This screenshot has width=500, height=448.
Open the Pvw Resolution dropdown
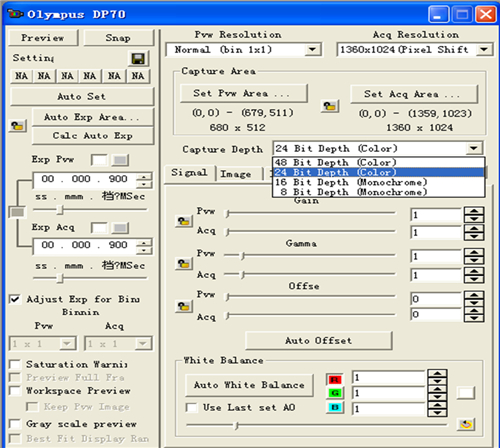312,50
